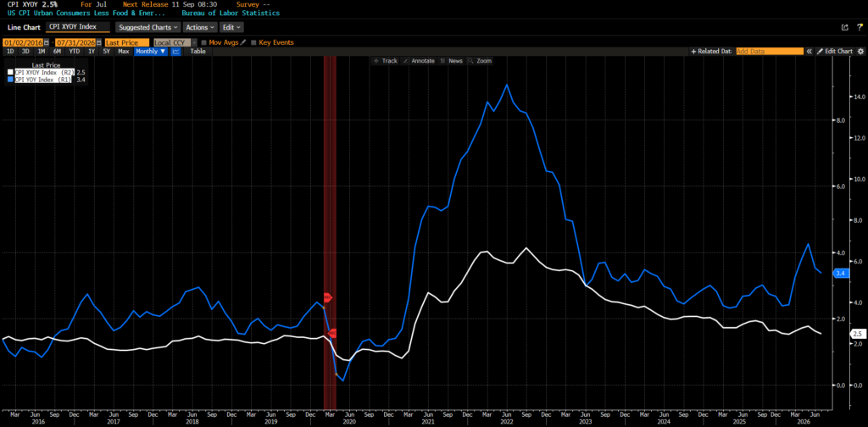Image resolution: width=868 pixels, height=427 pixels.
Task: Click the 2022 year label on x-axis
Action: [507, 421]
